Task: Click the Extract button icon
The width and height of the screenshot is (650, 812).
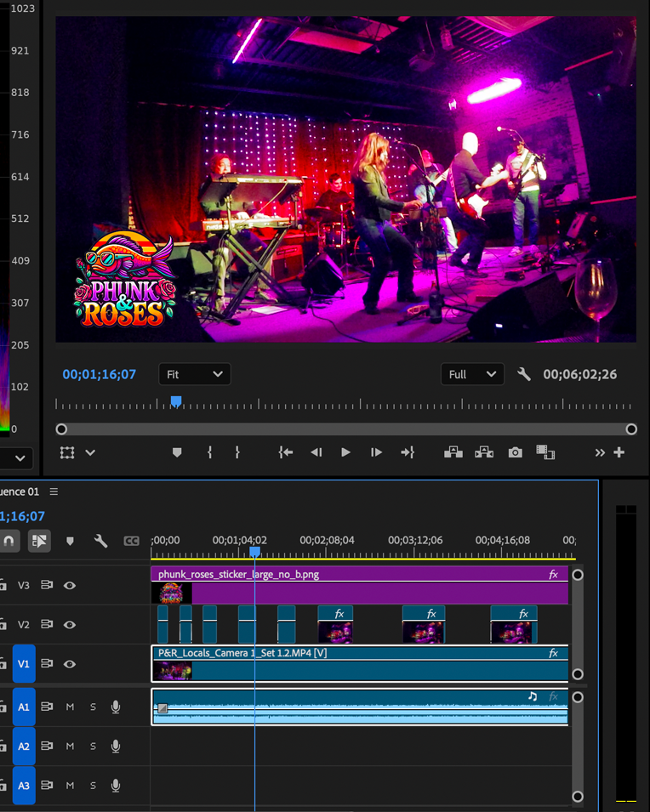Action: (x=484, y=452)
